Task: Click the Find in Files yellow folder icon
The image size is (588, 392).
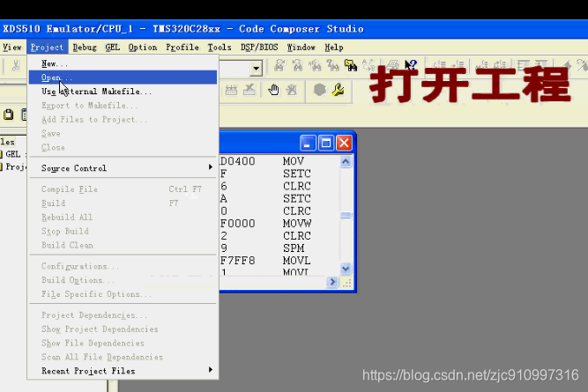Action: pyautogui.click(x=351, y=65)
